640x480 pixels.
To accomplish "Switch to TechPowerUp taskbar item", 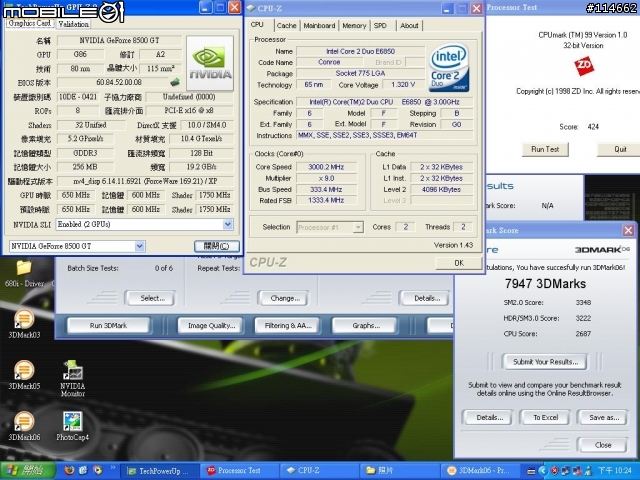I will (160, 471).
